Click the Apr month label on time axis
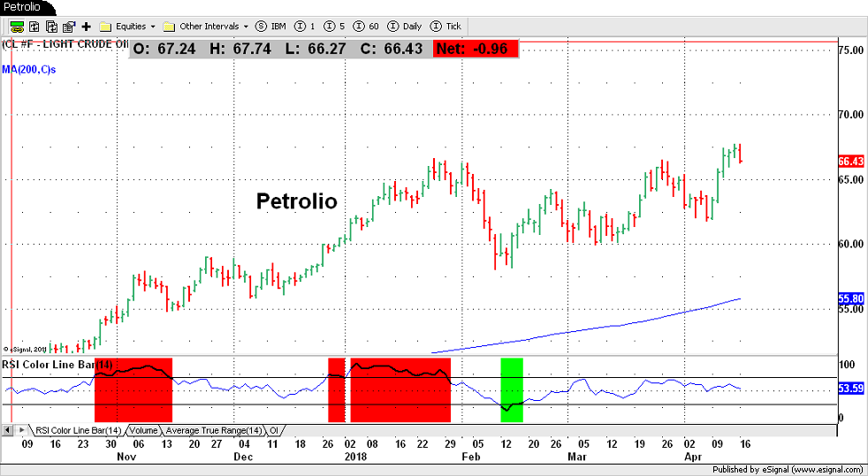 tap(694, 457)
